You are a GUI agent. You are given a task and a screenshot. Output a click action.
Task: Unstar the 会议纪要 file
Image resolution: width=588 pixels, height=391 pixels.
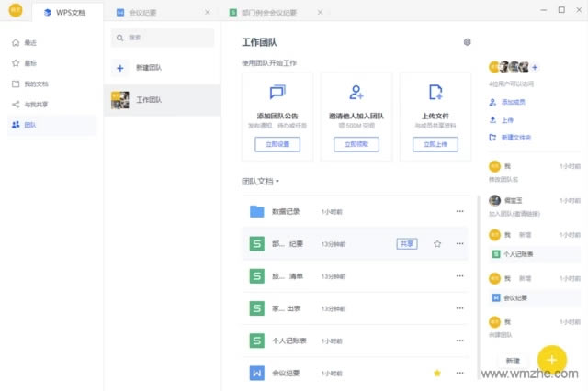pyautogui.click(x=437, y=373)
